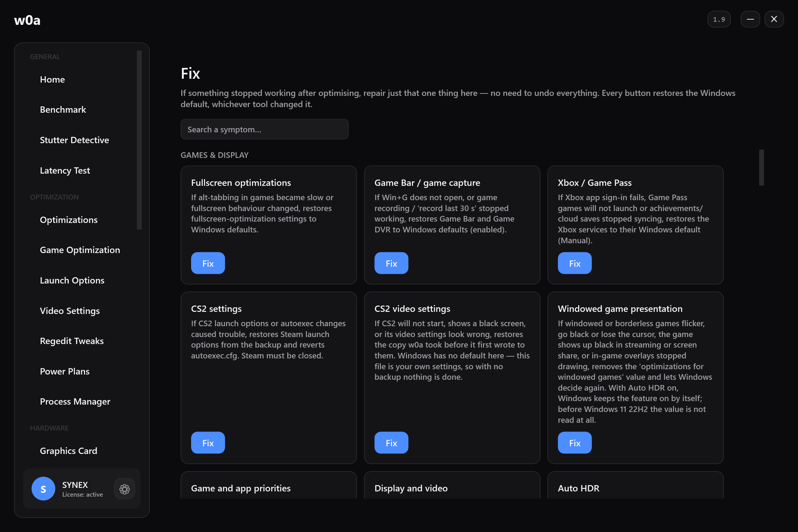This screenshot has height=532, width=798.
Task: Open Launch Options
Action: pyautogui.click(x=72, y=280)
